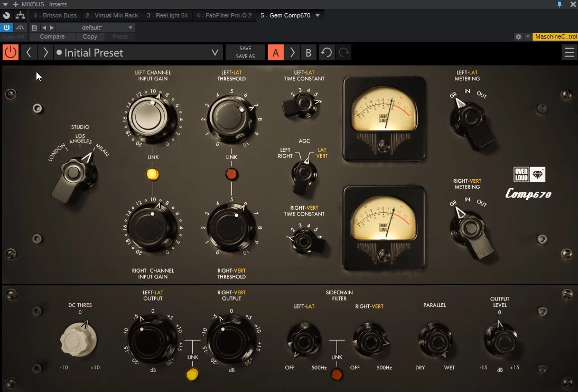Pin the inserts window

pos(560,4)
